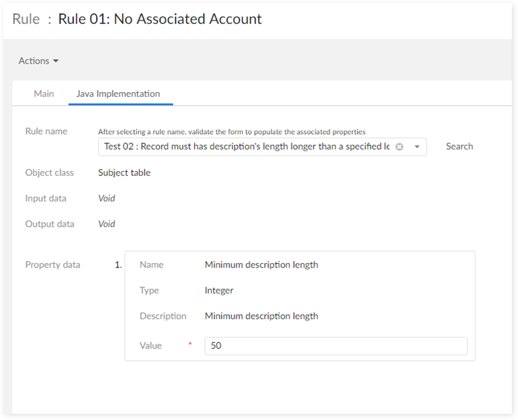Click the Void value next to Input data
The height and width of the screenshot is (420, 518).
107,198
